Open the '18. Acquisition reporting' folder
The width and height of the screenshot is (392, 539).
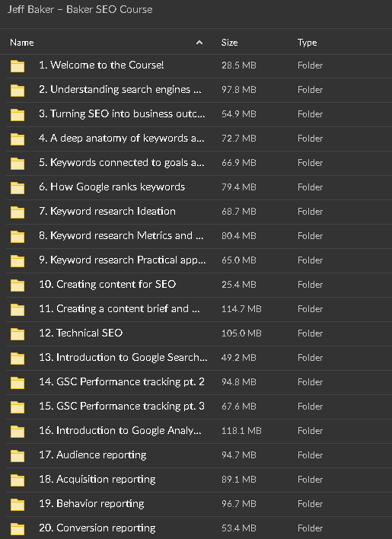(x=97, y=480)
